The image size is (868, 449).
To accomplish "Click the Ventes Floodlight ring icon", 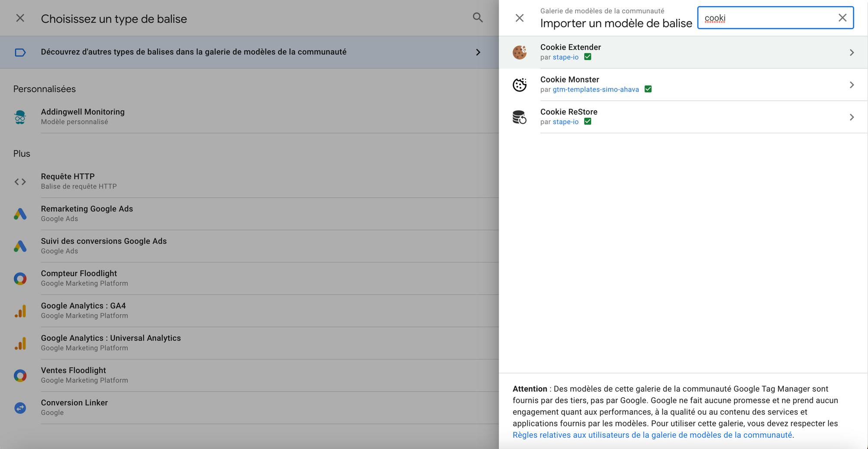I will coord(20,376).
